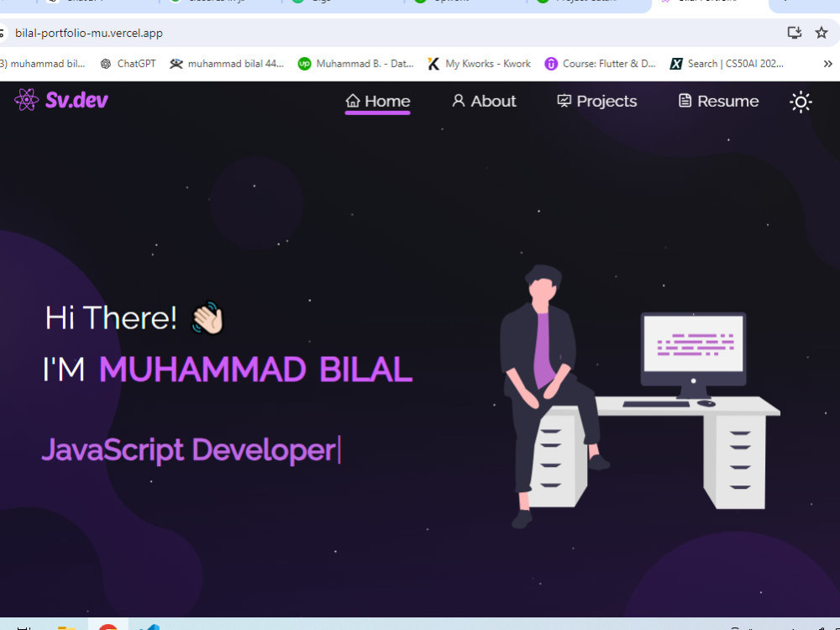Click the 'Hi There!' greeting text
Screen dimensions: 840x630
111,318
